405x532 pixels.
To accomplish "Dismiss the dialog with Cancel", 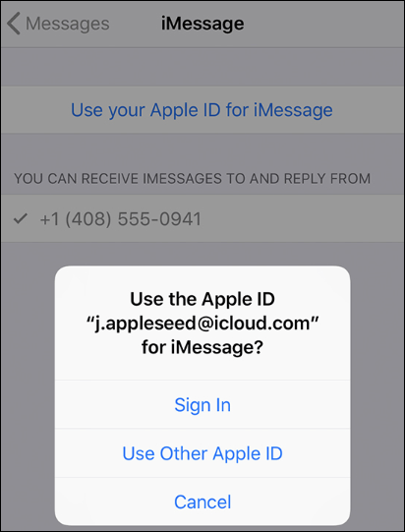I will point(202,502).
